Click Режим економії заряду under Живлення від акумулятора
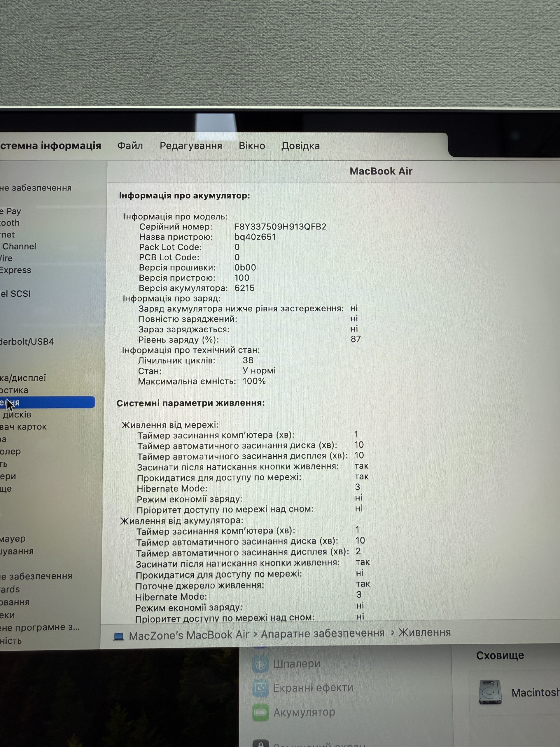This screenshot has width=560, height=747. [x=249, y=607]
